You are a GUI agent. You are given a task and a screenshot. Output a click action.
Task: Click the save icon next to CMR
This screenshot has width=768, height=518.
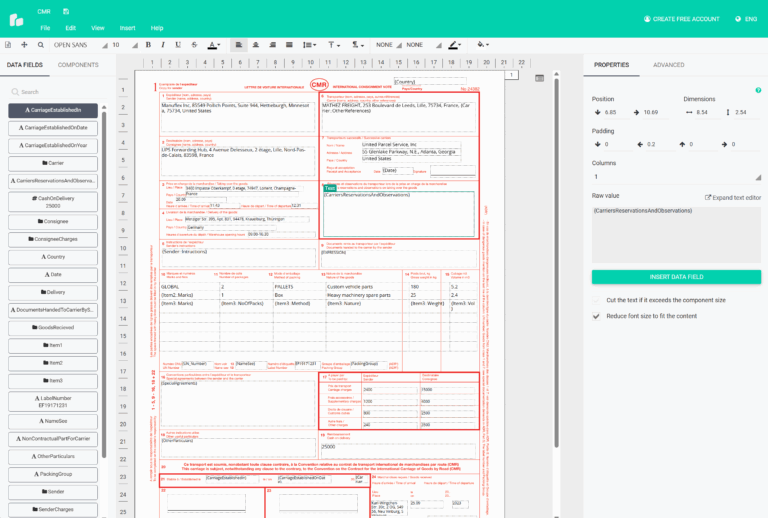66,11
